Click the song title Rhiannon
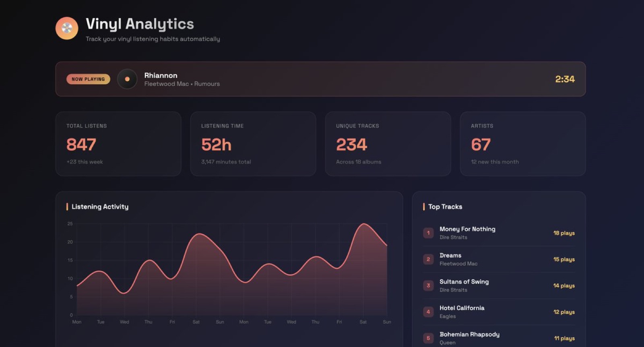 tap(161, 75)
